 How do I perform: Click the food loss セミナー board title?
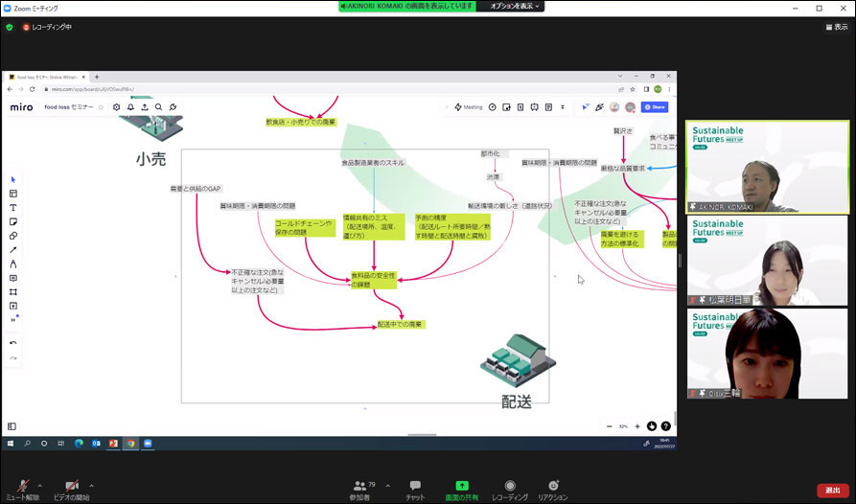pos(69,107)
